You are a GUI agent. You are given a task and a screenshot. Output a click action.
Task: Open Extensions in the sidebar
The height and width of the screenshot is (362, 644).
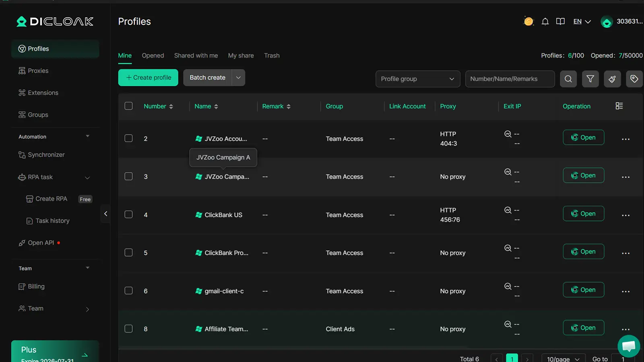(x=55, y=93)
